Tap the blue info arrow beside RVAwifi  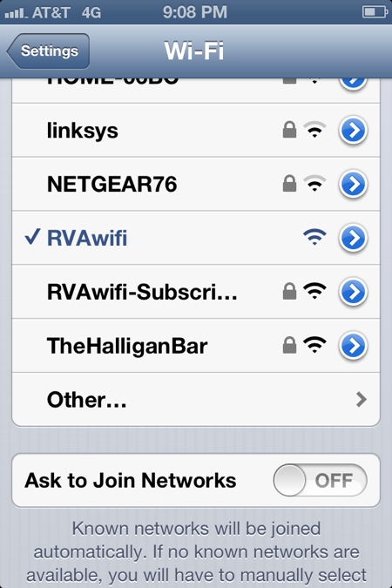coord(353,238)
